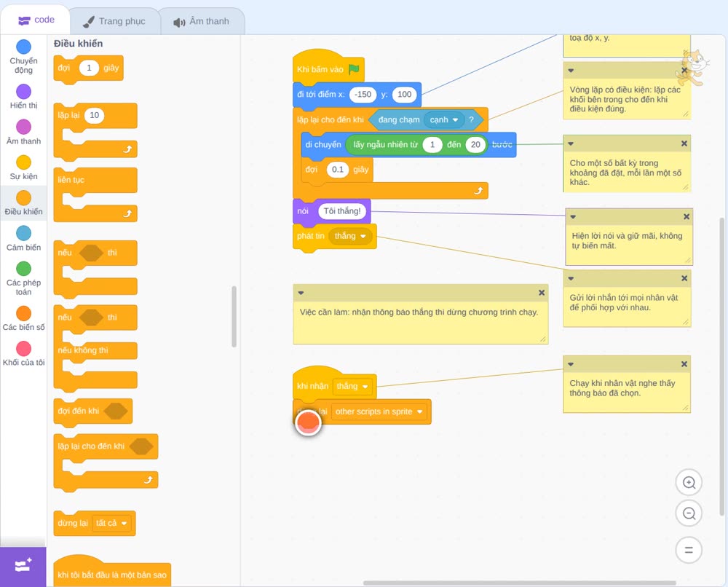
Task: Open the Điều khiển block category
Action: [x=23, y=203]
